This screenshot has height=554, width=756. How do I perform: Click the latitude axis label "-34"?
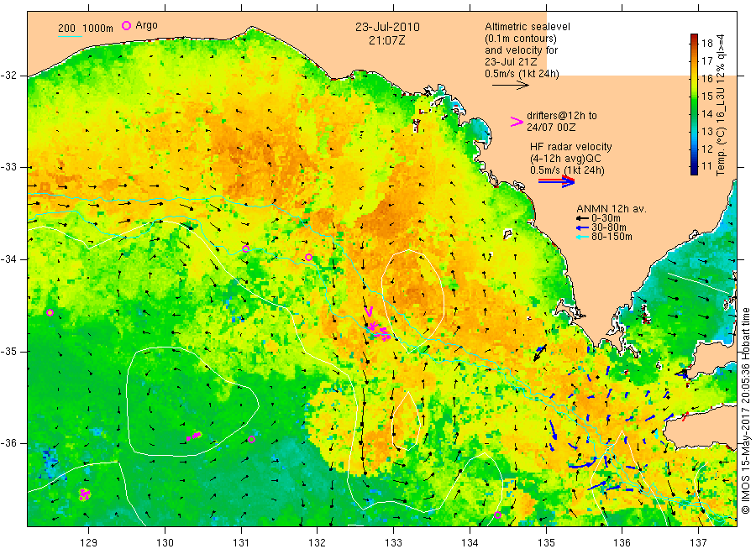click(x=9, y=259)
